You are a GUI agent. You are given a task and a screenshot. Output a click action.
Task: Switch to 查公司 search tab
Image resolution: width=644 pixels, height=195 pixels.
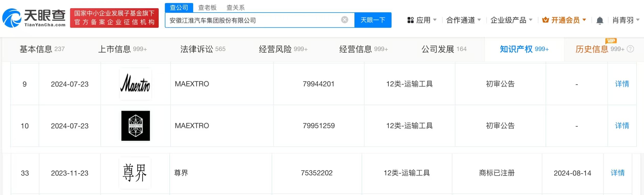(179, 7)
